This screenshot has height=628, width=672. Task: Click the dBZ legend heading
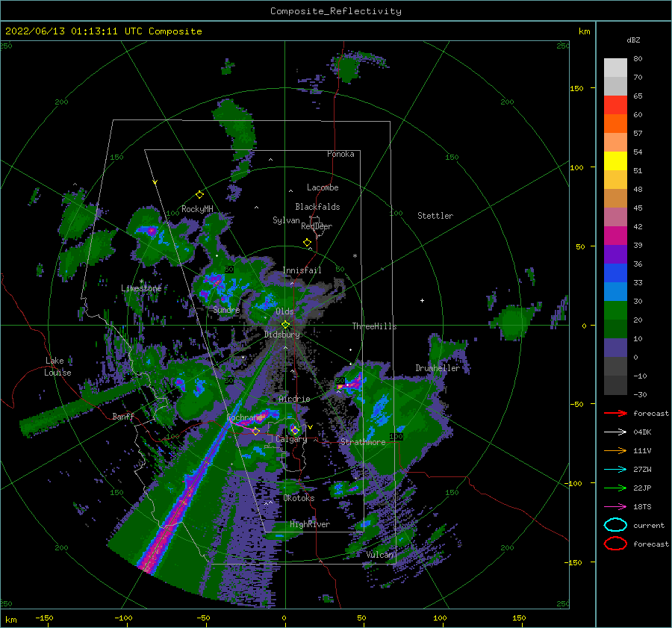pos(633,40)
